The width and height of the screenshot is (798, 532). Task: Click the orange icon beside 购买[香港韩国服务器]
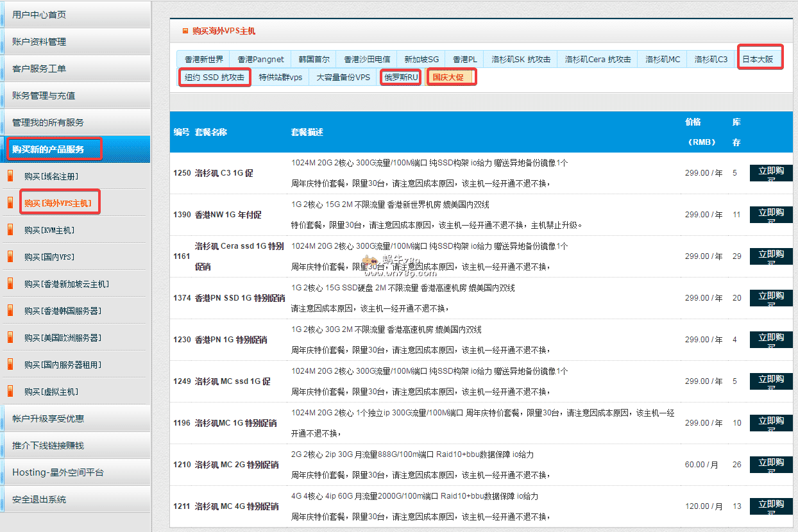(10, 310)
